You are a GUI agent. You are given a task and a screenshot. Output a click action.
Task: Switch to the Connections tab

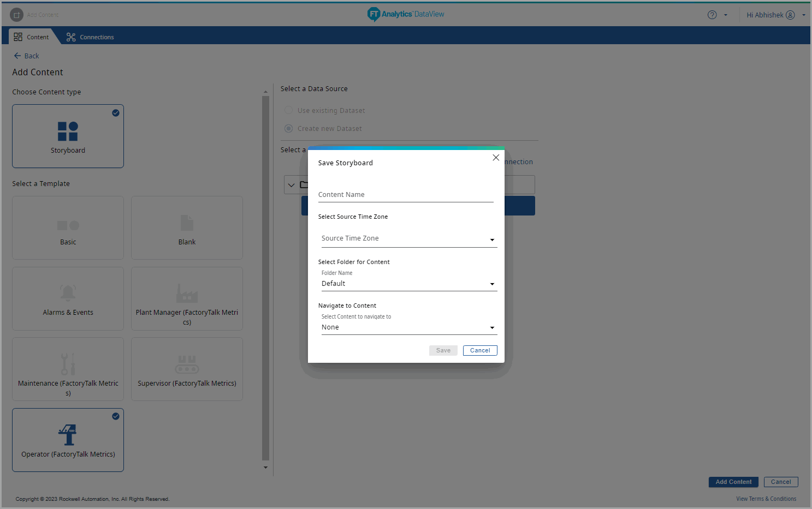point(90,37)
